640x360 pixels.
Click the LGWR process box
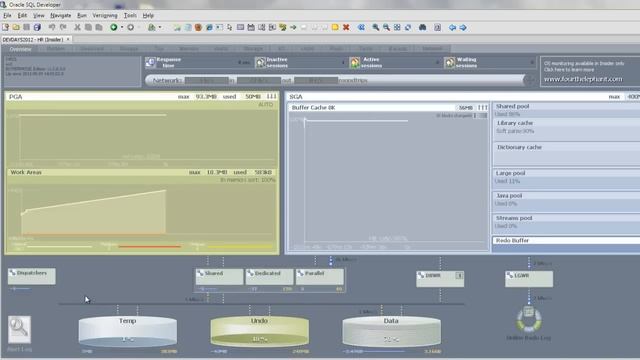click(x=529, y=279)
